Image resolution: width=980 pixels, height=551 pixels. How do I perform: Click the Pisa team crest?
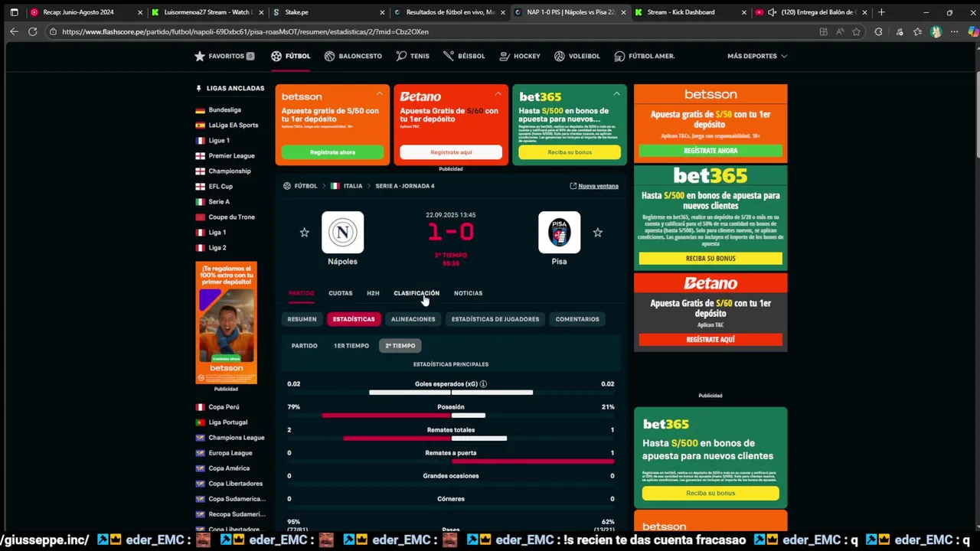559,232
